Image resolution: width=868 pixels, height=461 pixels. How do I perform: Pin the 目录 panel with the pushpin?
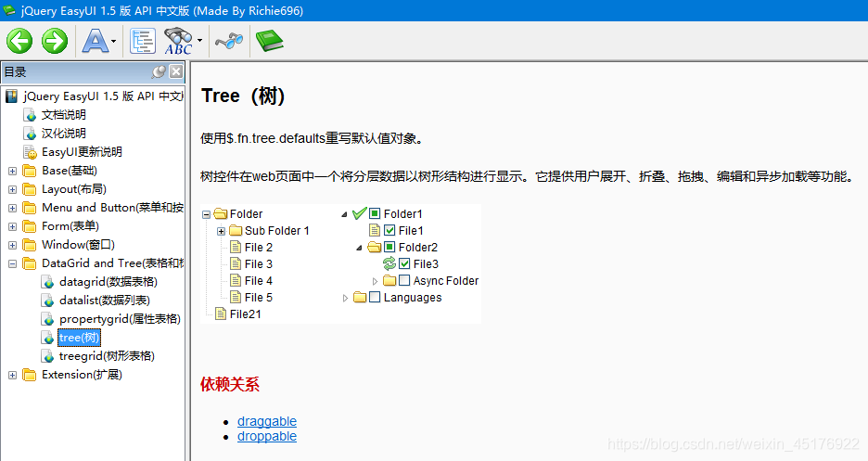click(x=159, y=72)
